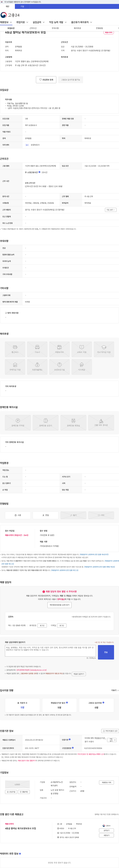Click the 기타 selection method box

click(x=101, y=515)
